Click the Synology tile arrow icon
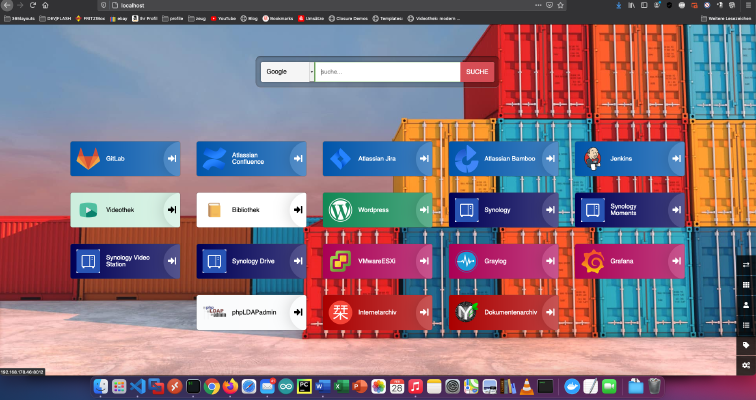The image size is (756, 400). [x=550, y=210]
